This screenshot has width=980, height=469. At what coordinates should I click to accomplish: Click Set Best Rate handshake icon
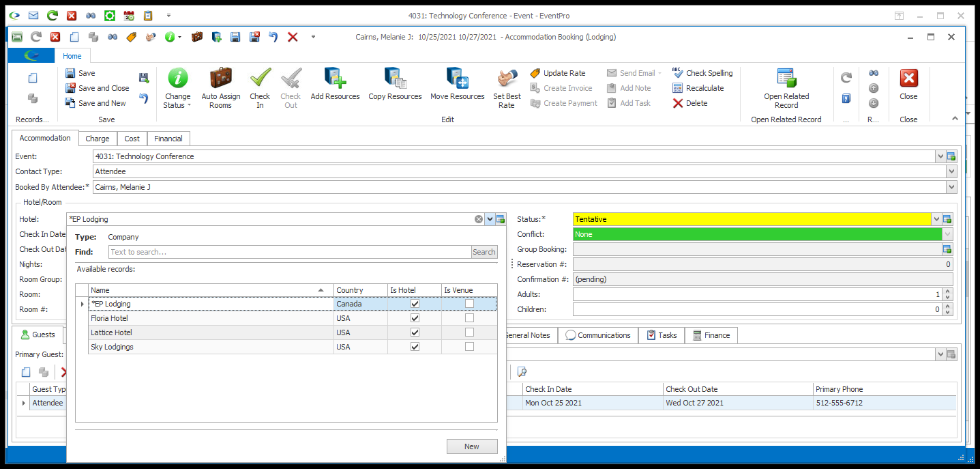(x=507, y=78)
